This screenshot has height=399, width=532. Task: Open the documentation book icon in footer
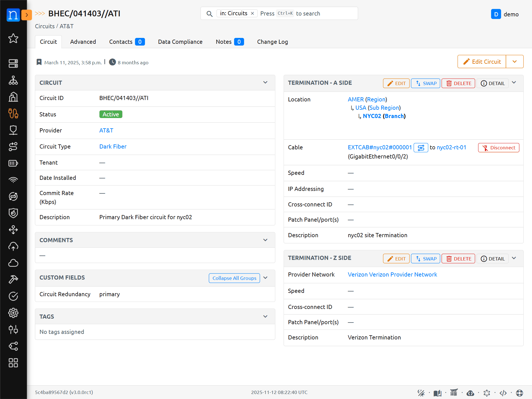[x=437, y=393]
